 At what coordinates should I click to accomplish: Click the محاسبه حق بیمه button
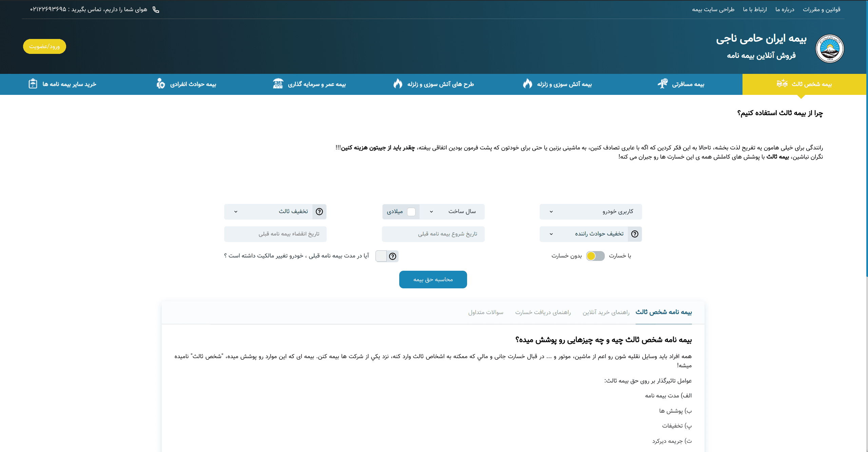[433, 280]
